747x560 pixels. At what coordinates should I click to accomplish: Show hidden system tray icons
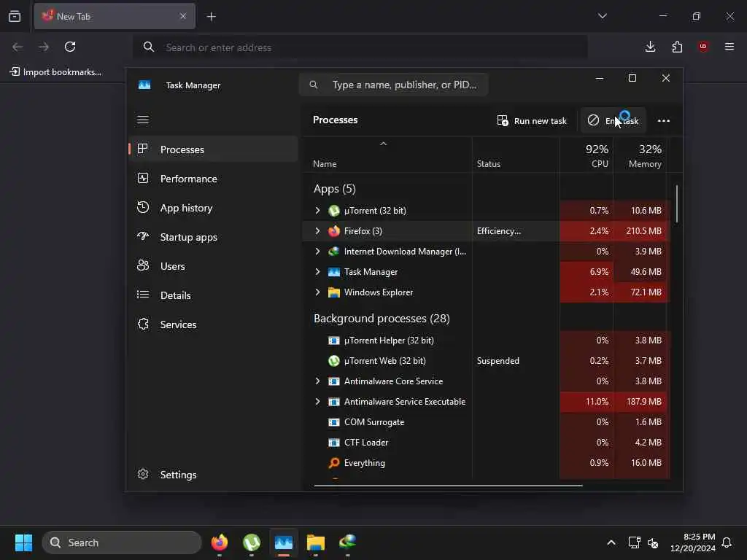click(611, 542)
